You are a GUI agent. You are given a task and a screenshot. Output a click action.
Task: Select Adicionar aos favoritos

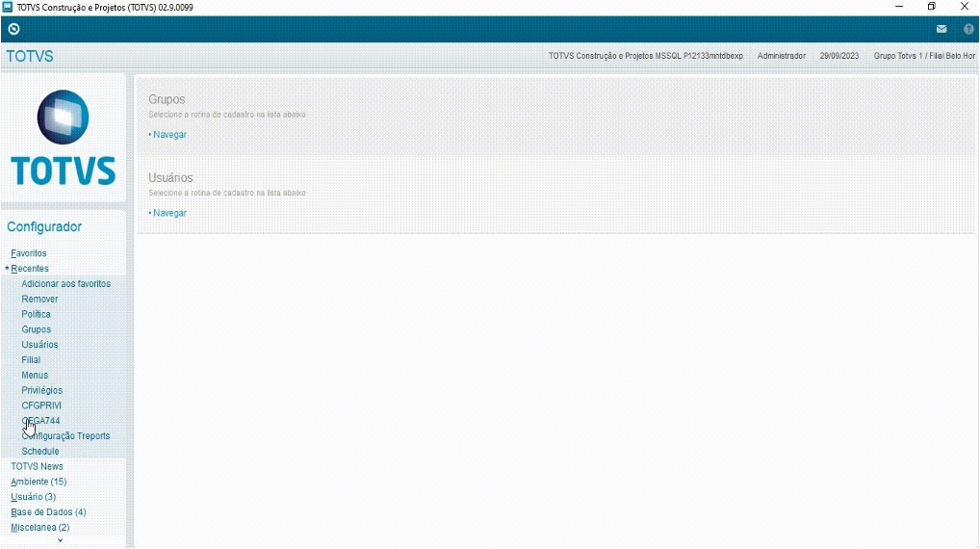pos(65,284)
